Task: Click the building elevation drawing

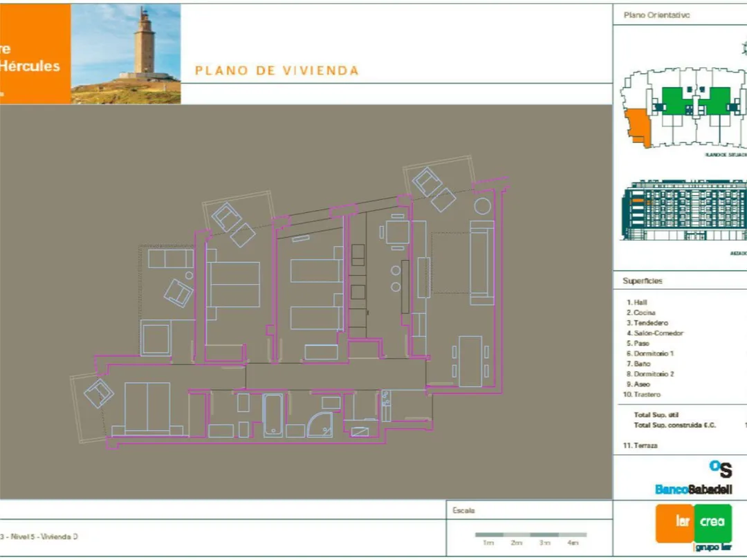Action: (x=681, y=210)
